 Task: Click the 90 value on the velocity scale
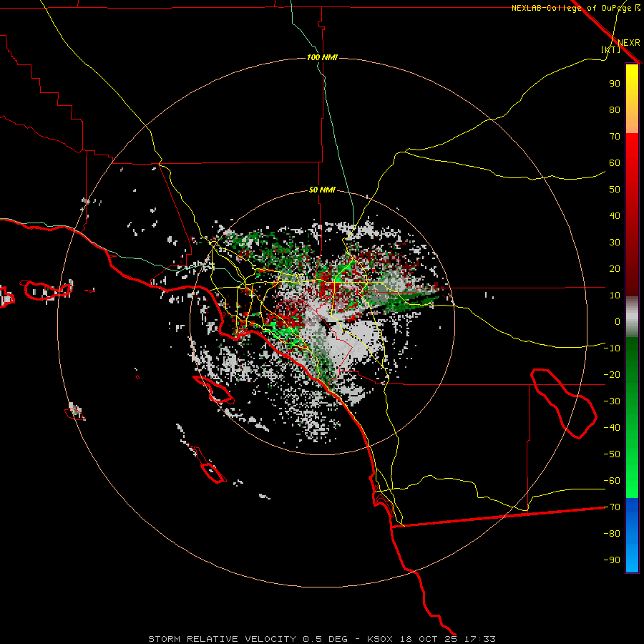[615, 84]
